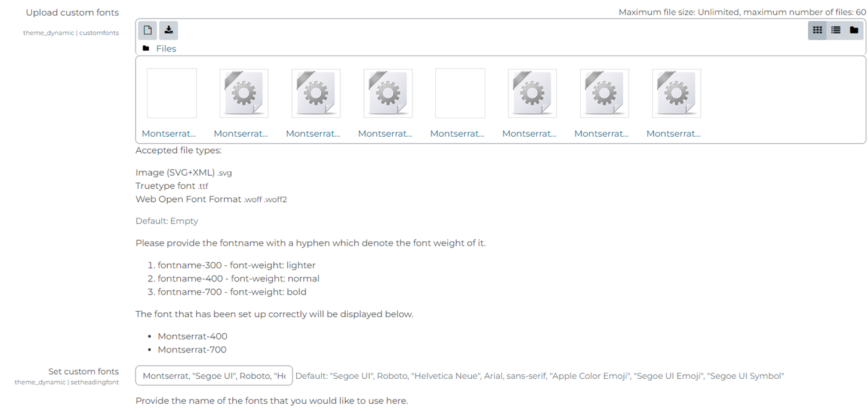Click the download all files icon
The image size is (868, 411).
(169, 30)
